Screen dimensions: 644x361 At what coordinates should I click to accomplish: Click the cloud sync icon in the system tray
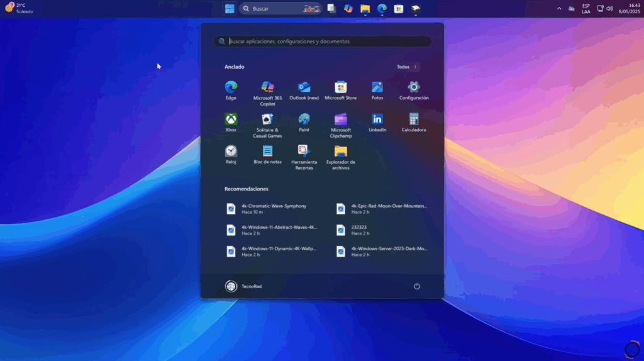point(571,9)
